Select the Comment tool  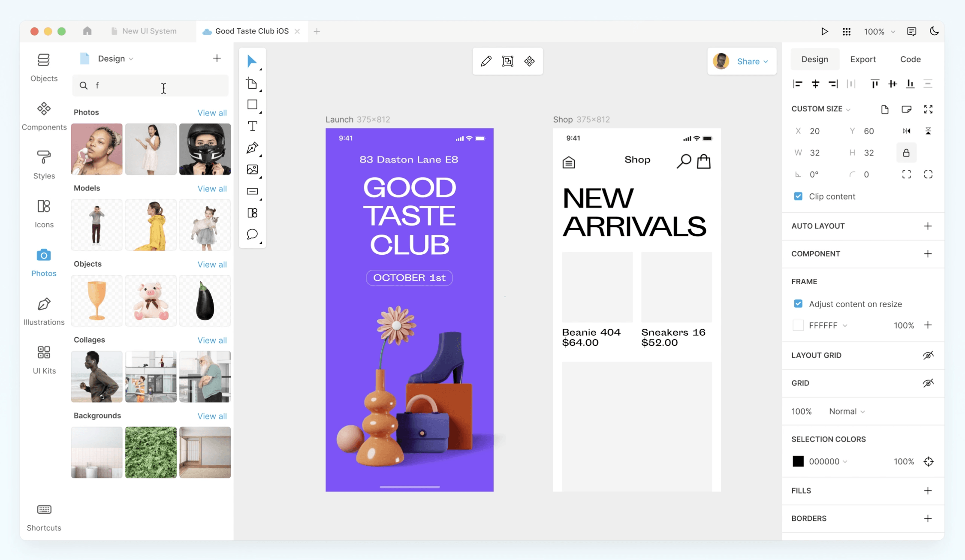252,234
